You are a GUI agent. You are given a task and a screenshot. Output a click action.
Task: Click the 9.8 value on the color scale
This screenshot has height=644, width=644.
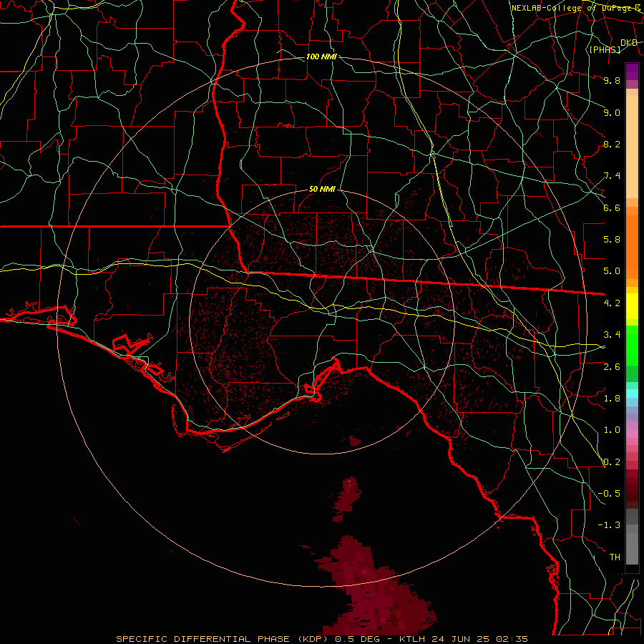[612, 80]
